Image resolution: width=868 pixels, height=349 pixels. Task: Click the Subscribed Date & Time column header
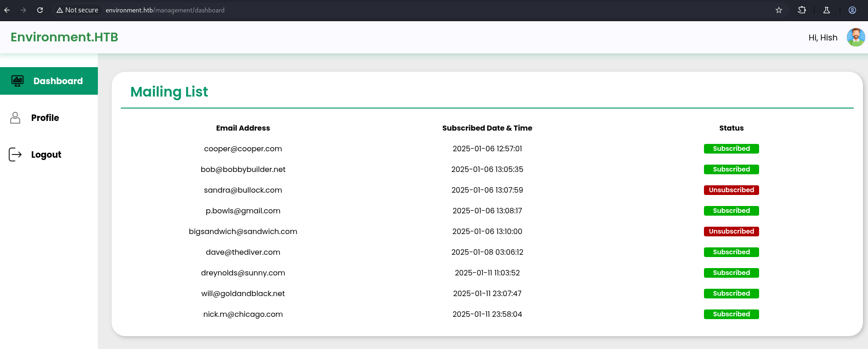487,128
